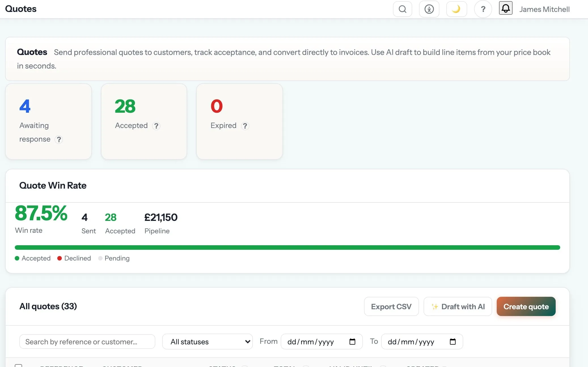Image resolution: width=588 pixels, height=367 pixels.
Task: Show help tooltip next to Accepted card
Action: click(x=156, y=126)
